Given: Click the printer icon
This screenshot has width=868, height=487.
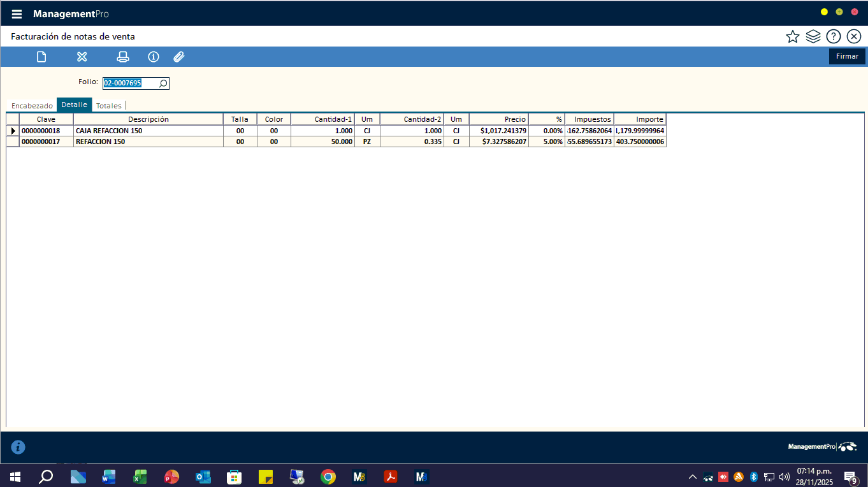Looking at the screenshot, I should [x=123, y=57].
